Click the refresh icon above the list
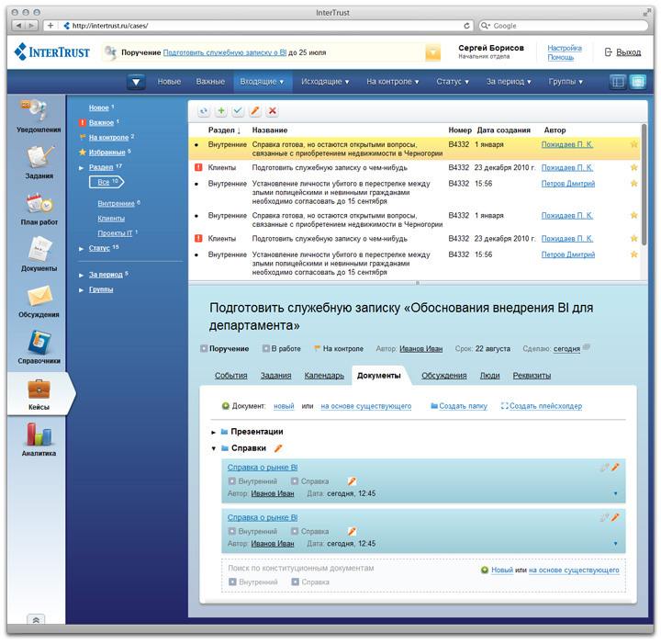 click(x=204, y=111)
